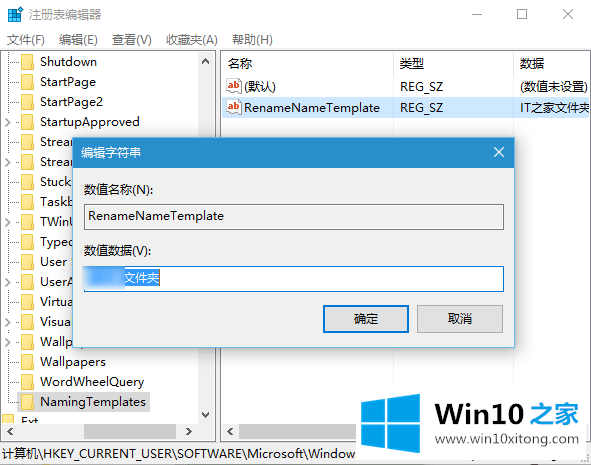
Task: Click the REG_SZ type of RenameNameTemplate
Action: [421, 108]
